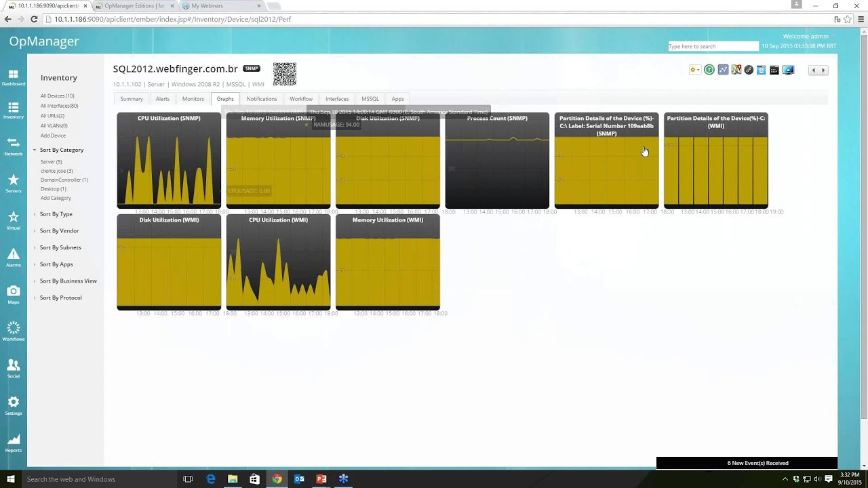Open the Social sidebar section
This screenshot has width=868, height=488.
14,368
